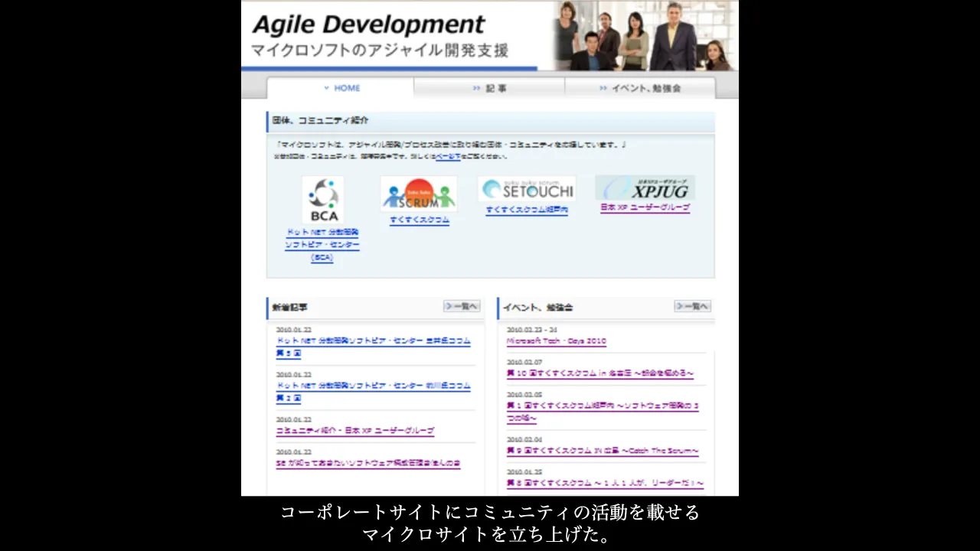980x551 pixels.
Task: Click 一覧へ button in イベント、勉強会 section
Action: [x=693, y=306]
